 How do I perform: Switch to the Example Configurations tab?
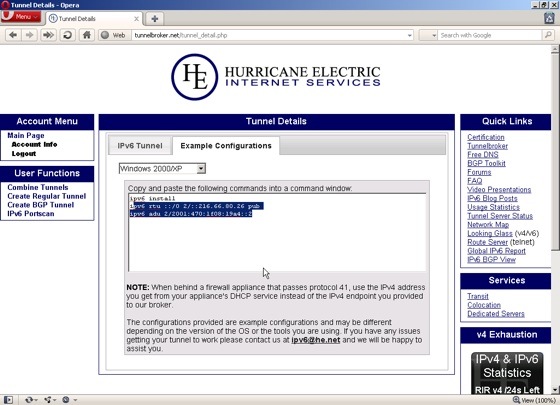click(x=226, y=146)
